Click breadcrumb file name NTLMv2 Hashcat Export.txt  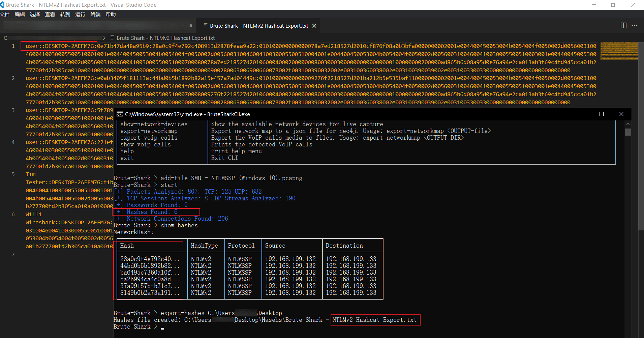pyautogui.click(x=165, y=38)
